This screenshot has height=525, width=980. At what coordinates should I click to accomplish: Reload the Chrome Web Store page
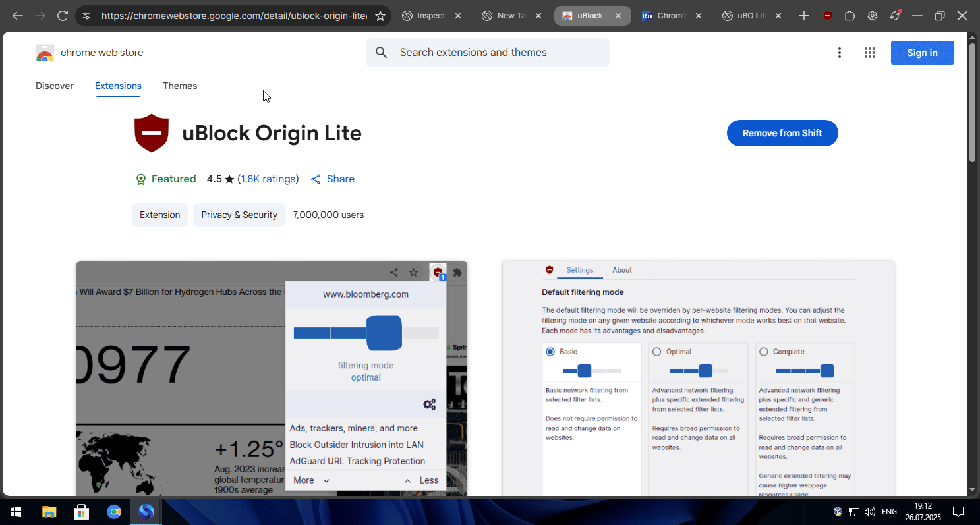click(x=63, y=16)
